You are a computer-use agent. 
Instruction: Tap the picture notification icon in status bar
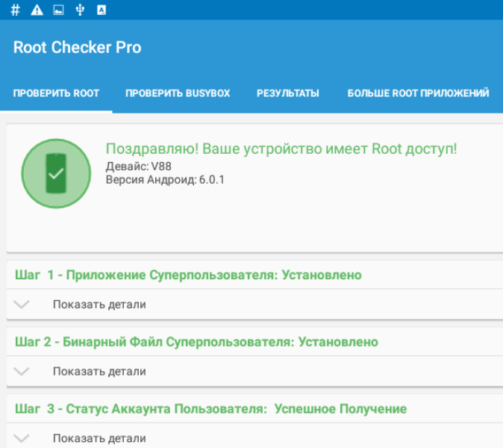click(58, 10)
